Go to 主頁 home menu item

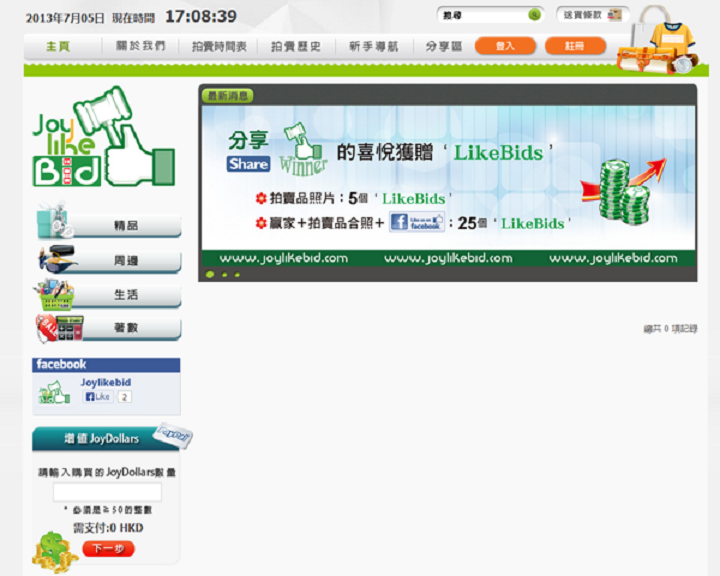[58, 46]
